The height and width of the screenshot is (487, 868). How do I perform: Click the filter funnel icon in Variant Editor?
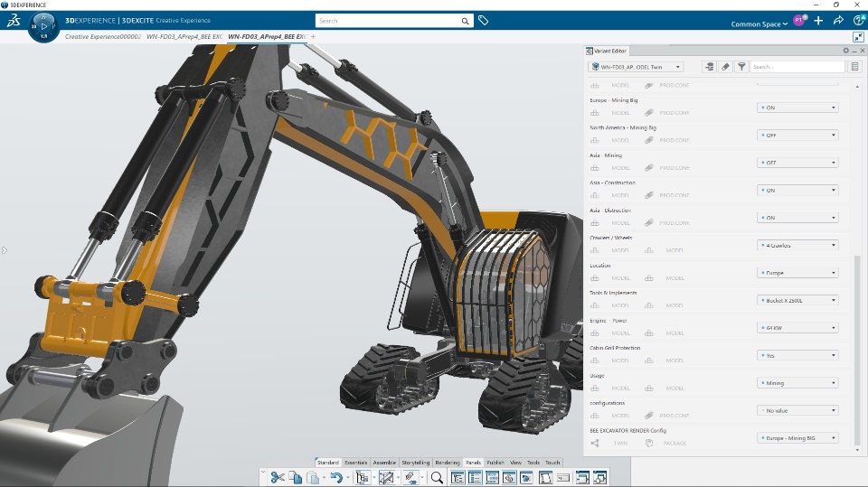741,67
